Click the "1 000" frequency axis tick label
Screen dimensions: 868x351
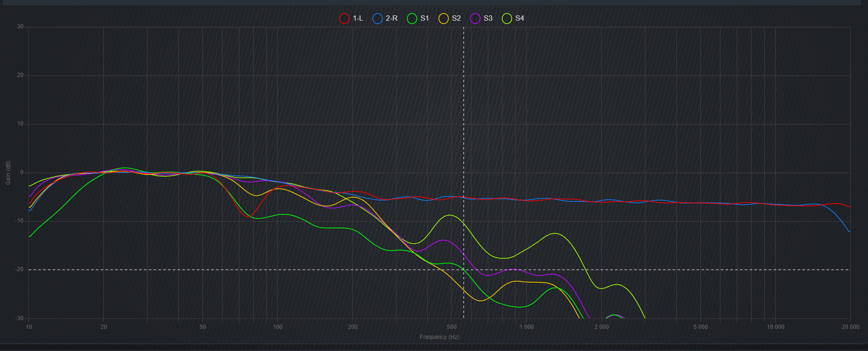pos(527,327)
